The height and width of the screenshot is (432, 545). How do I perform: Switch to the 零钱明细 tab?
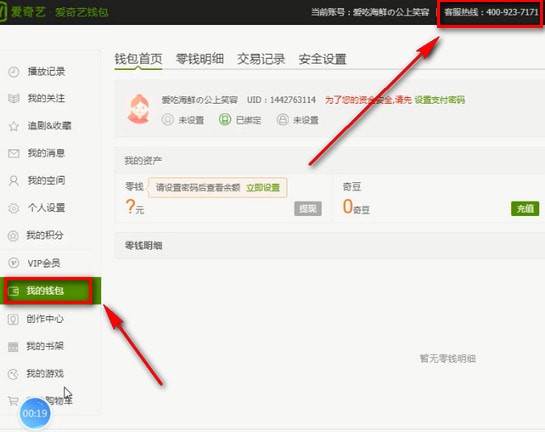tap(200, 59)
